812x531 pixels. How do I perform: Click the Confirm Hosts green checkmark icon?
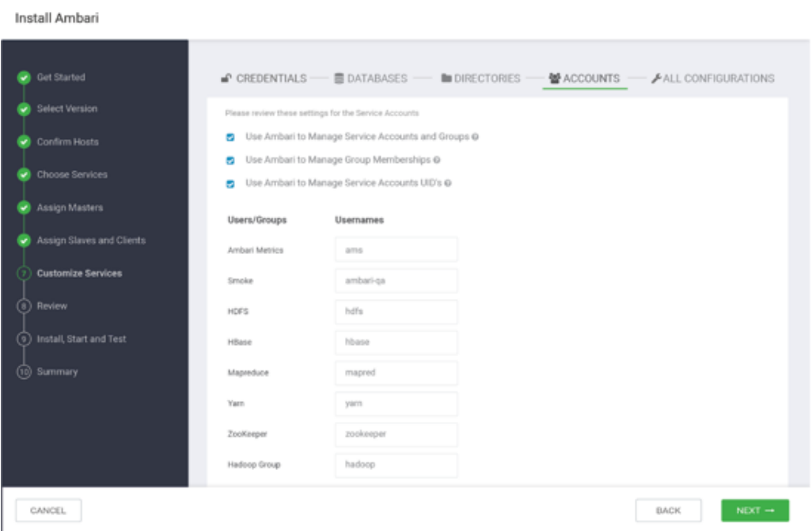click(24, 142)
